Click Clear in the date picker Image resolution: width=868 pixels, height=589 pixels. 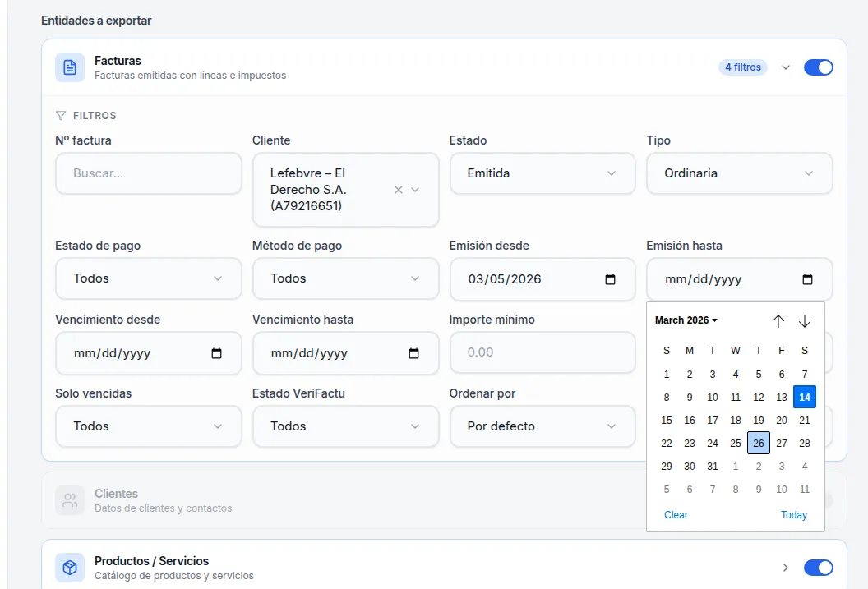pyautogui.click(x=676, y=515)
